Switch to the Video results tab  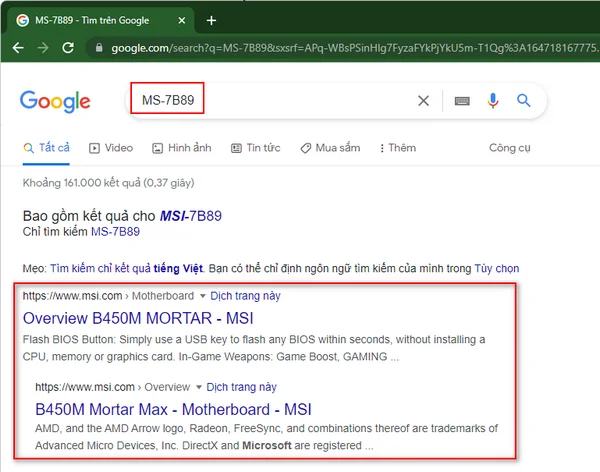tap(111, 148)
